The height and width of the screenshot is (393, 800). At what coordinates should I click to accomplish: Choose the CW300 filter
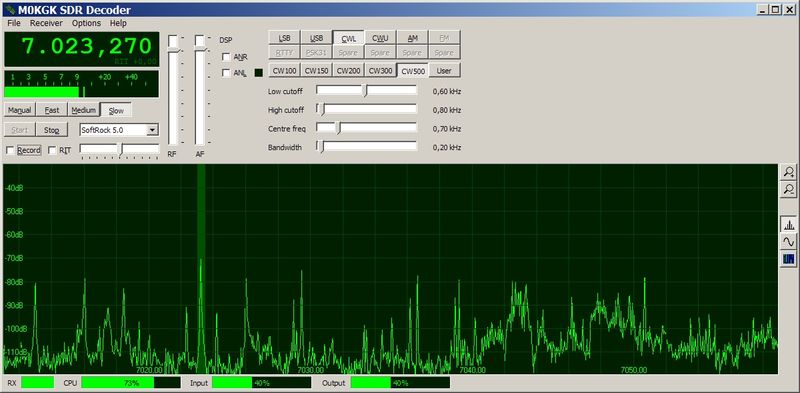point(380,70)
